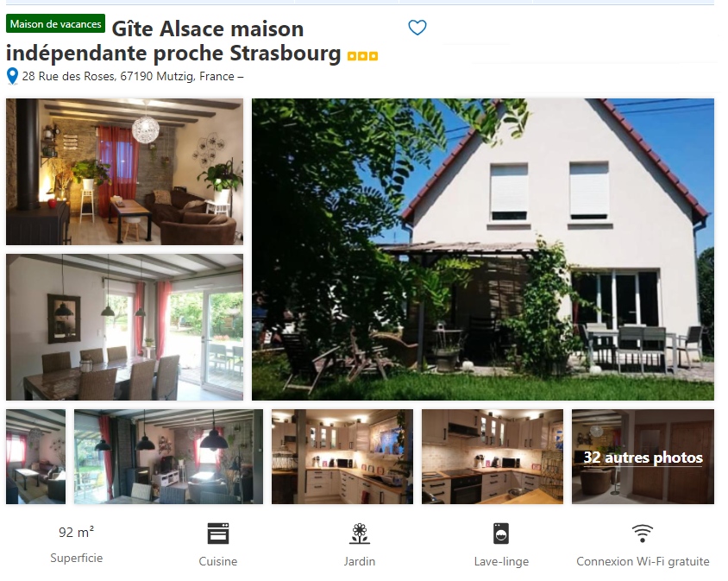This screenshot has width=728, height=581.
Task: Open the dining room table photo
Action: (x=124, y=327)
